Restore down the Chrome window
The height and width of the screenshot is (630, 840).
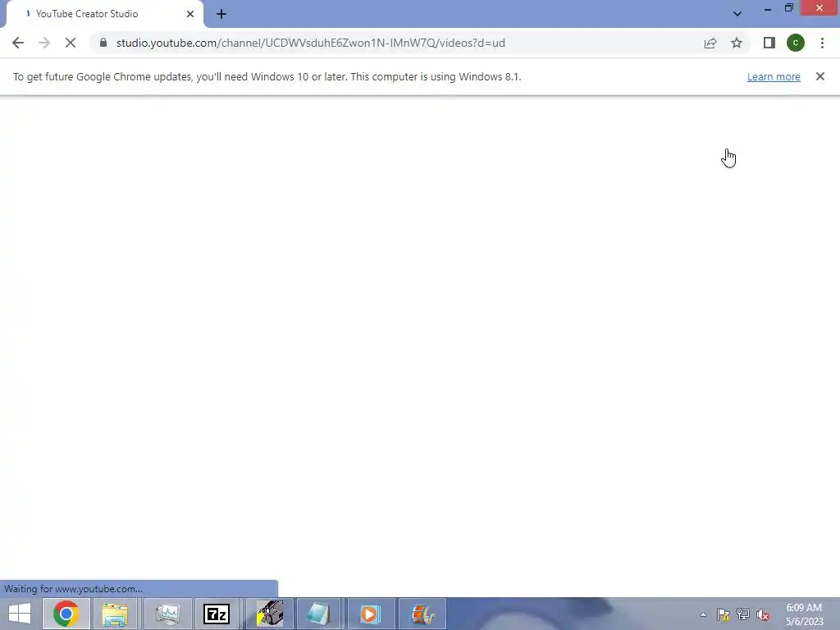tap(788, 8)
